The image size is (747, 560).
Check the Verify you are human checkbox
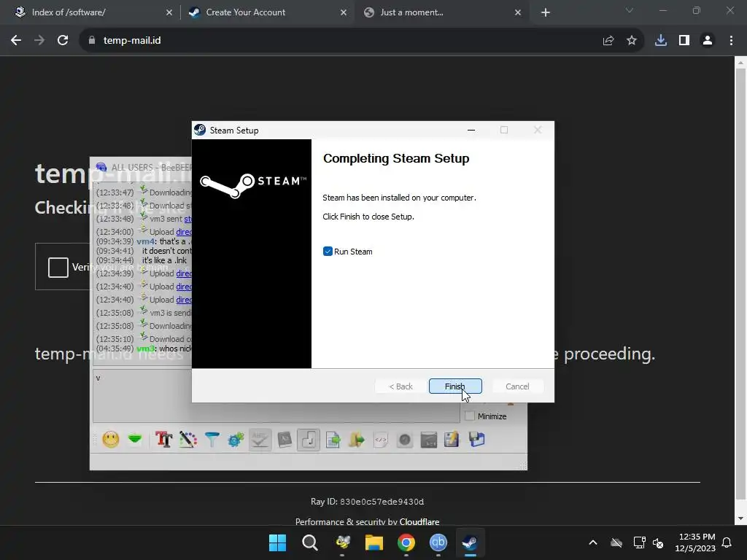click(x=58, y=267)
